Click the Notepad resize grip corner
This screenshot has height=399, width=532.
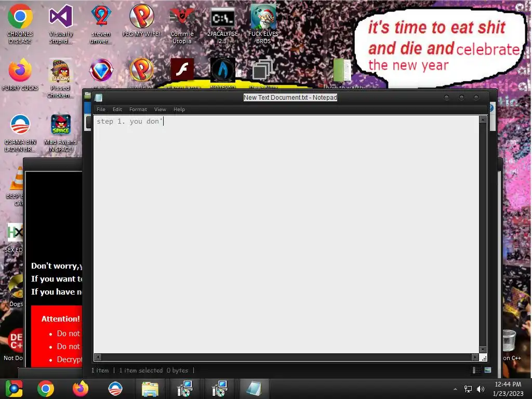[484, 358]
